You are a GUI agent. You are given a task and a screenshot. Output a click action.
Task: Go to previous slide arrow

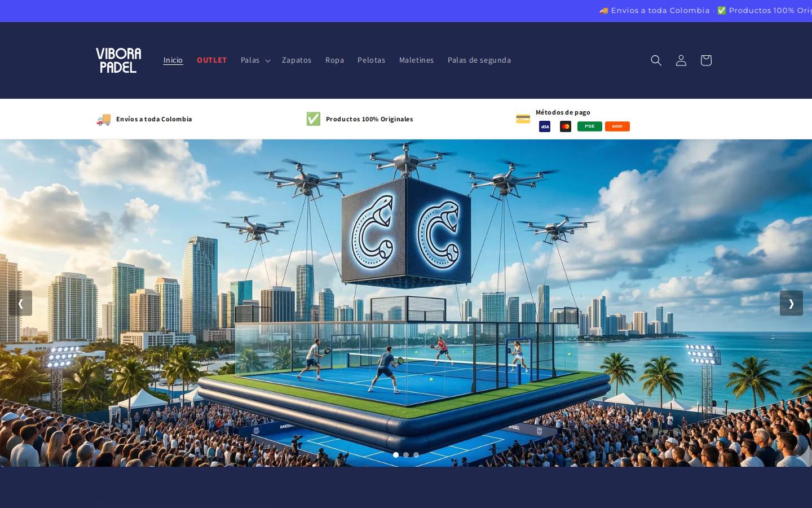click(x=20, y=303)
